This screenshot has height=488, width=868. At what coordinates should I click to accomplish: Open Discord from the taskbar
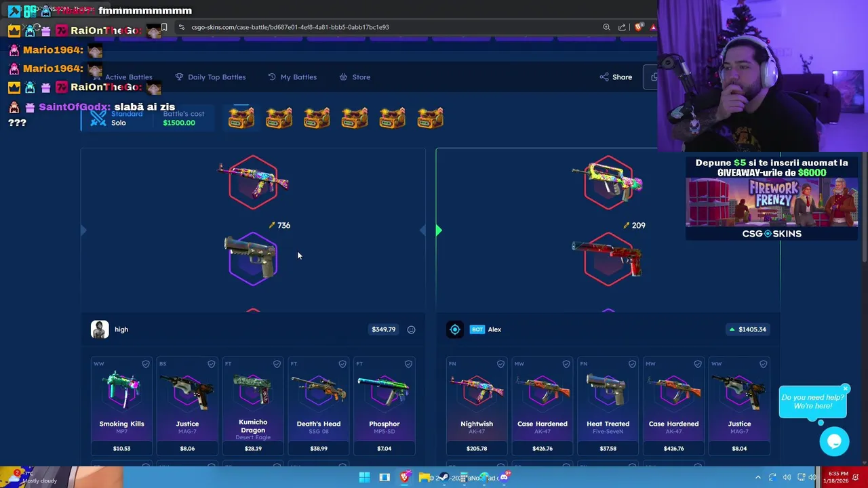504,477
